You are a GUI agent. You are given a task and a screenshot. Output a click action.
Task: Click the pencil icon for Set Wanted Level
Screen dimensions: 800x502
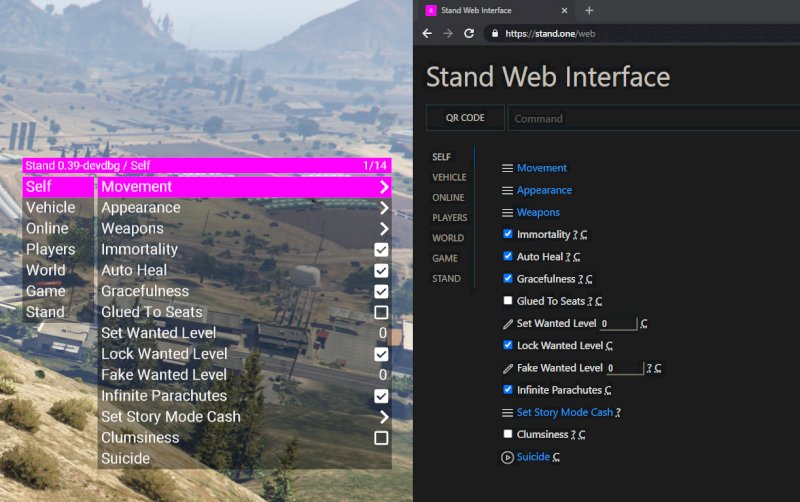(507, 324)
